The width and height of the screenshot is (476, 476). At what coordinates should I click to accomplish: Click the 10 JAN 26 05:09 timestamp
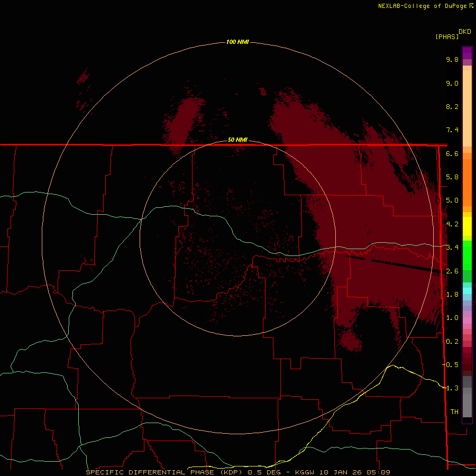(354, 472)
